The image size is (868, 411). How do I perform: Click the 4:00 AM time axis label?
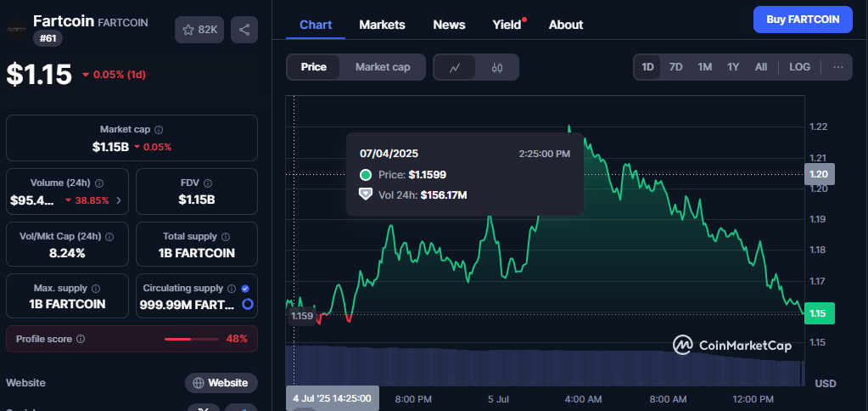point(583,399)
